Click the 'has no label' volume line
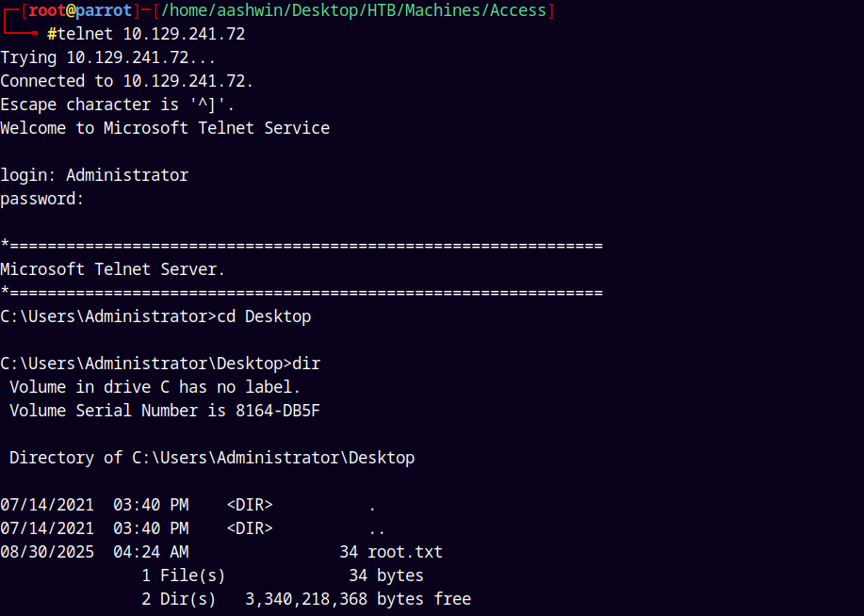This screenshot has height=616, width=864. pos(155,387)
